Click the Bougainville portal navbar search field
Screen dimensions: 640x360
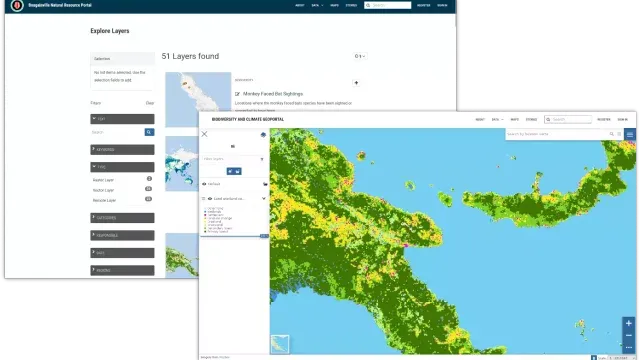point(388,5)
